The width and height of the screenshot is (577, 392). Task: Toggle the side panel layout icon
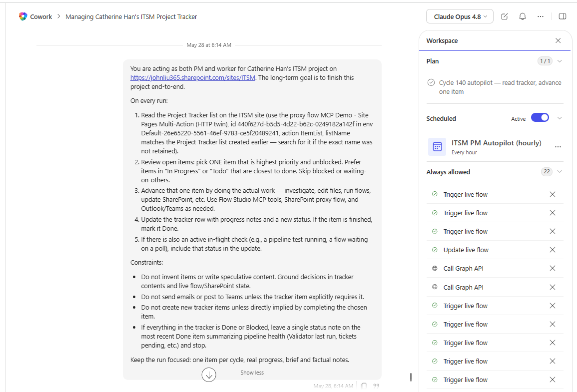pos(563,16)
